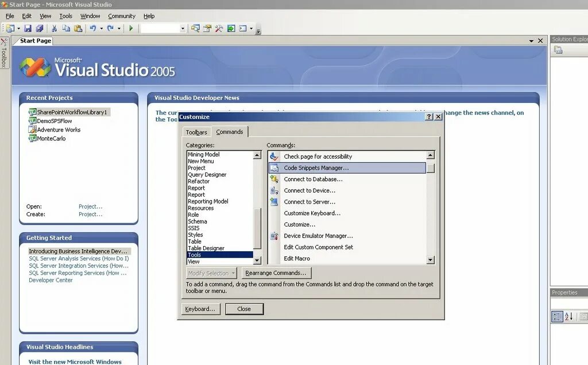Click the Create Project link

click(x=90, y=214)
